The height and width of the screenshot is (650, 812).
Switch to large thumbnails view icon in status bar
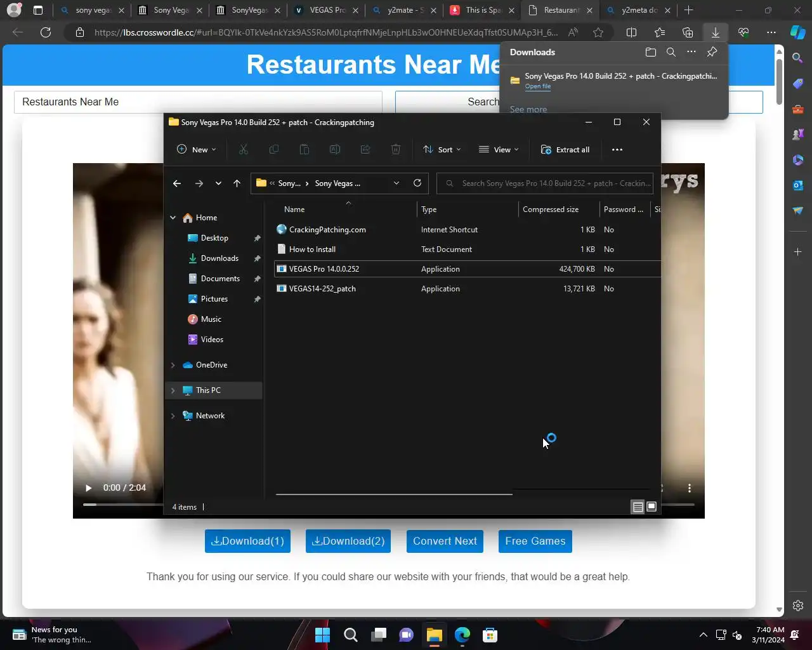click(652, 507)
